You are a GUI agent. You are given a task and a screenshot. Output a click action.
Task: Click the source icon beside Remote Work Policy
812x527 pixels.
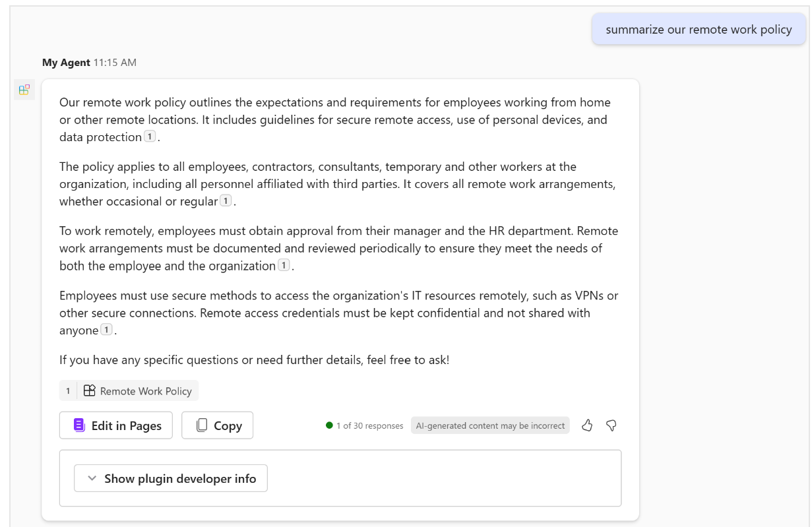pos(90,390)
